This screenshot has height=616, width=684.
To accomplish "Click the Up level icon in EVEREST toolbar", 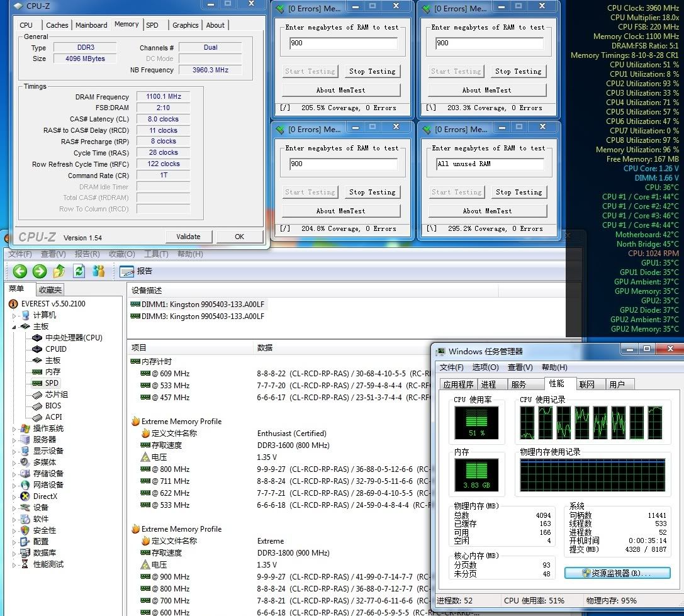I will 59,271.
